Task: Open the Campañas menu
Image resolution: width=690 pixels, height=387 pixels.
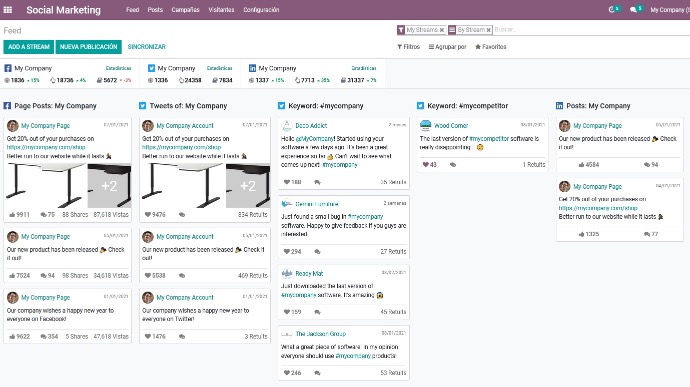Action: (185, 10)
